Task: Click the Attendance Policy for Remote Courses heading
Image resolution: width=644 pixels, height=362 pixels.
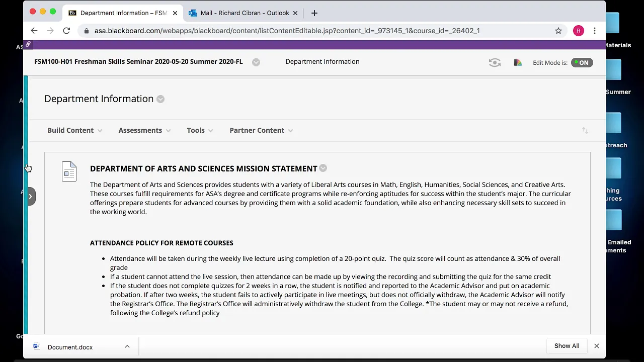Action: pyautogui.click(x=162, y=243)
